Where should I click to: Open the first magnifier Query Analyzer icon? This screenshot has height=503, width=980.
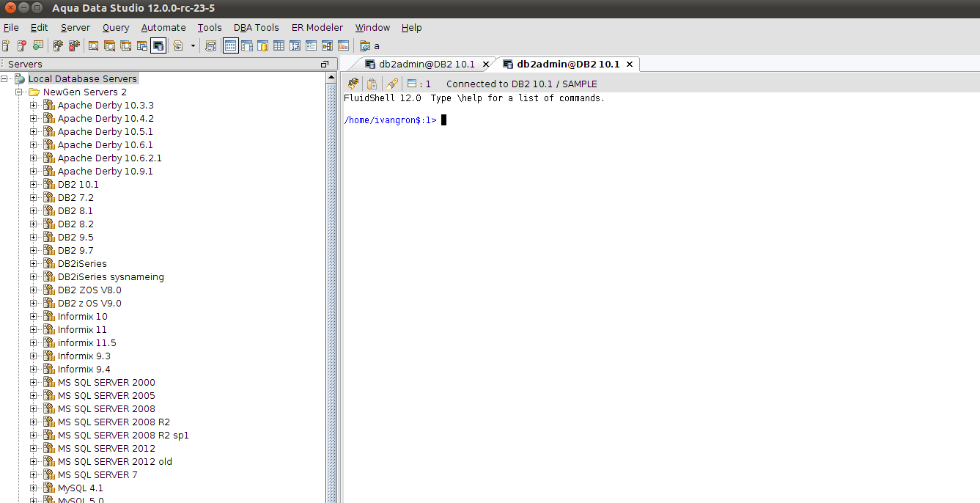pyautogui.click(x=94, y=45)
